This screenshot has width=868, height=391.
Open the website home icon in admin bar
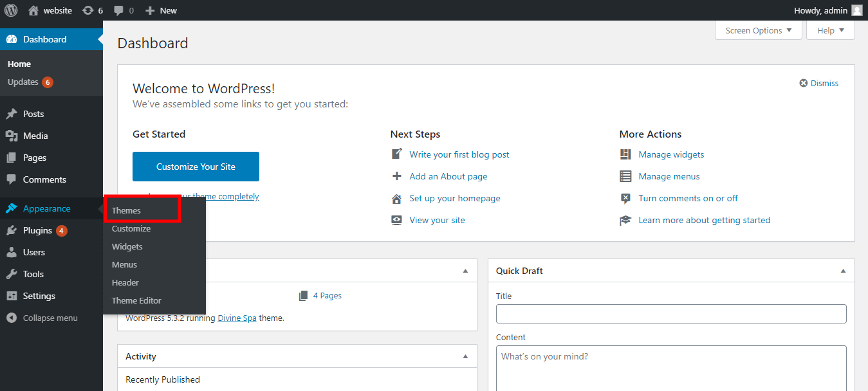pos(33,10)
